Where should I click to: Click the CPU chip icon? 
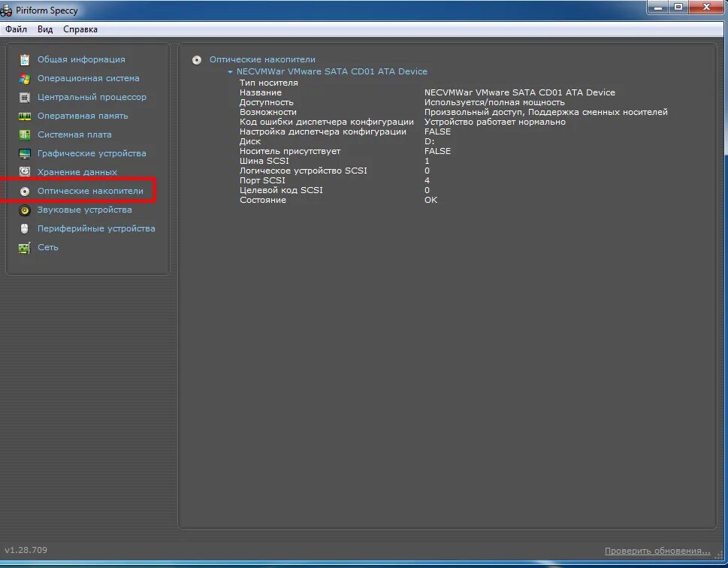[25, 97]
